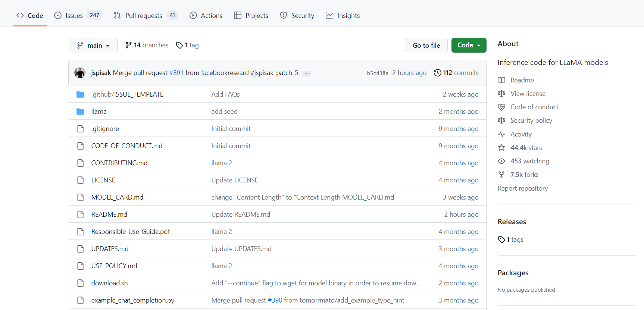Click the eye icon next to 453 watching

501,161
